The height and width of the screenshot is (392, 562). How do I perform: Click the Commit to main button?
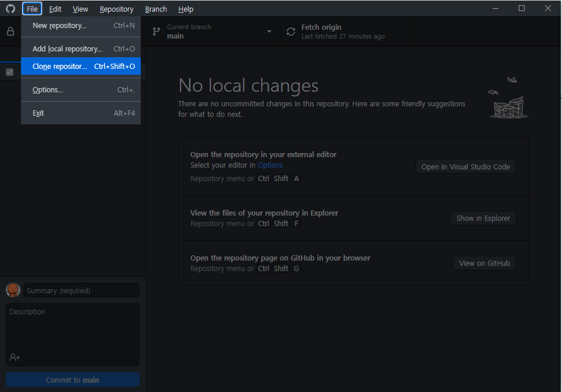pyautogui.click(x=72, y=380)
